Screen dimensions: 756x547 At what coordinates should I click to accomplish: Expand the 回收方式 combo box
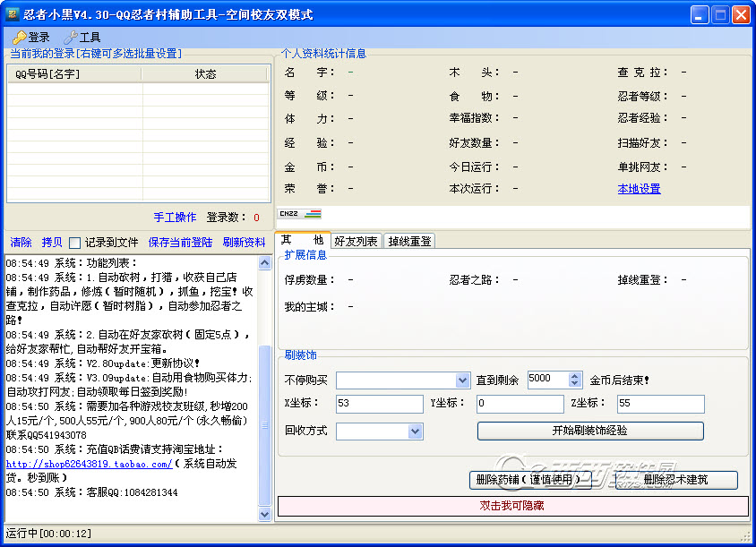coord(415,432)
